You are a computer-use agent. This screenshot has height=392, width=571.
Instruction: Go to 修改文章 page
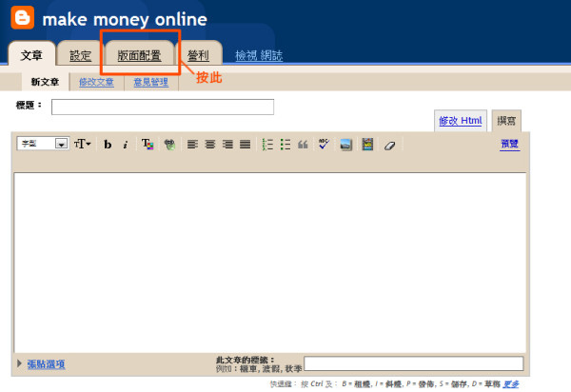(96, 82)
